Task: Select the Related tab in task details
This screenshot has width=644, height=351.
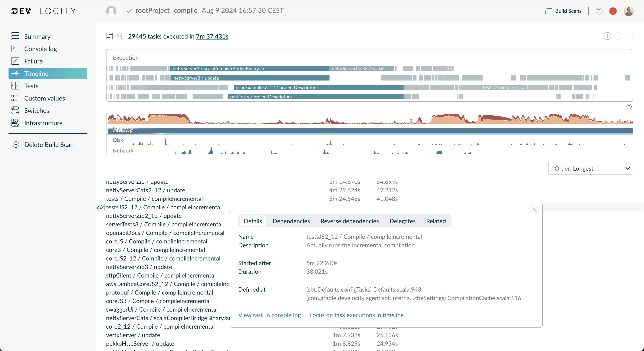Action: (x=436, y=221)
